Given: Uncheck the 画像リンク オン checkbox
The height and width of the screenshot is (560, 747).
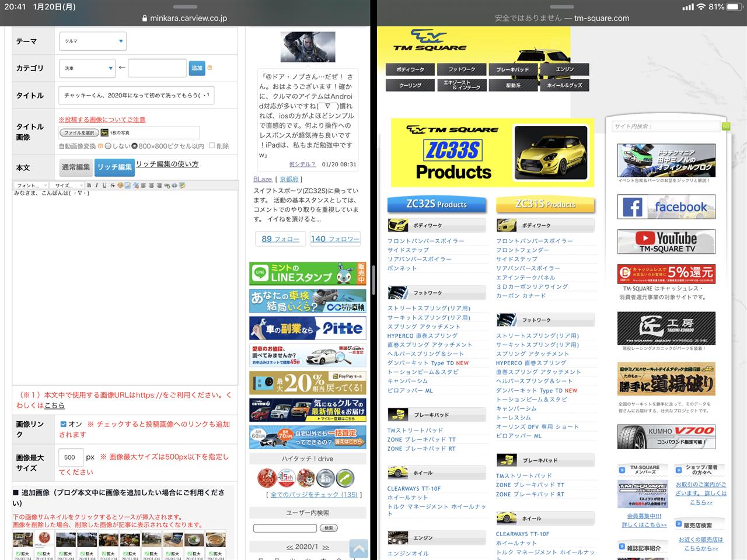Looking at the screenshot, I should [63, 424].
